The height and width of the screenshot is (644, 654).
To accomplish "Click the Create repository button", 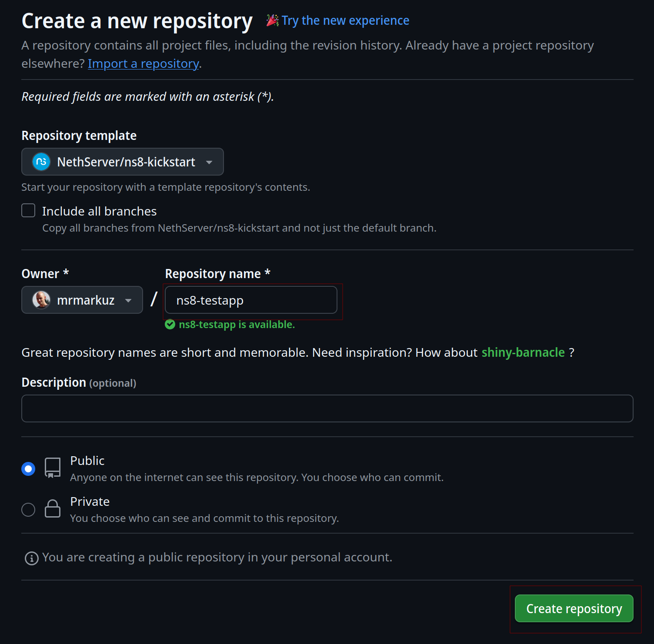I will tap(574, 608).
